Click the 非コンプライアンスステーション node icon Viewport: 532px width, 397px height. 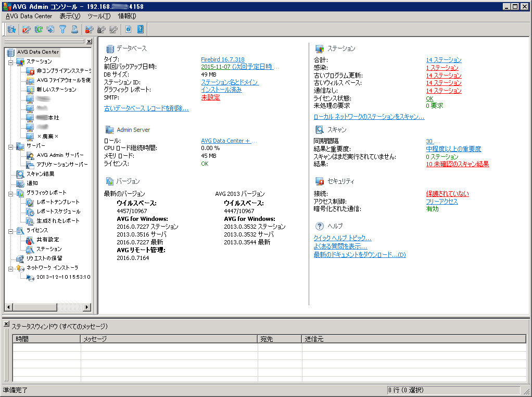[30, 71]
